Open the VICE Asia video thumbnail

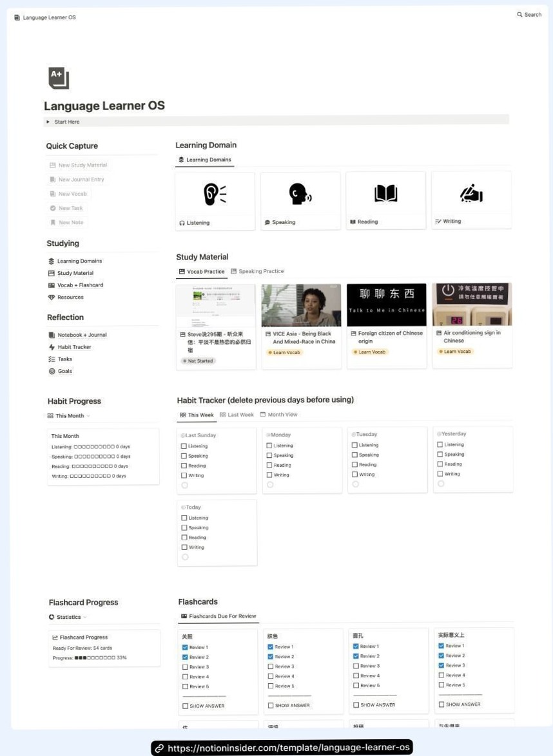click(300, 304)
